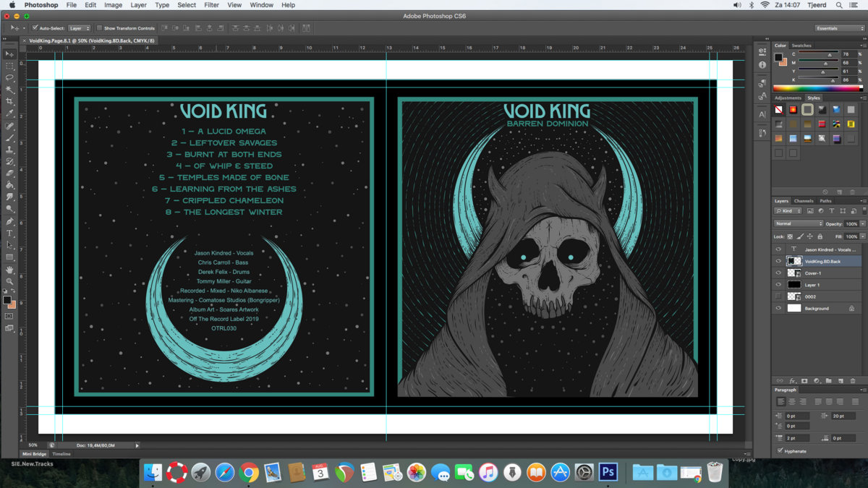
Task: Switch to the Channels tab
Action: [x=803, y=201]
